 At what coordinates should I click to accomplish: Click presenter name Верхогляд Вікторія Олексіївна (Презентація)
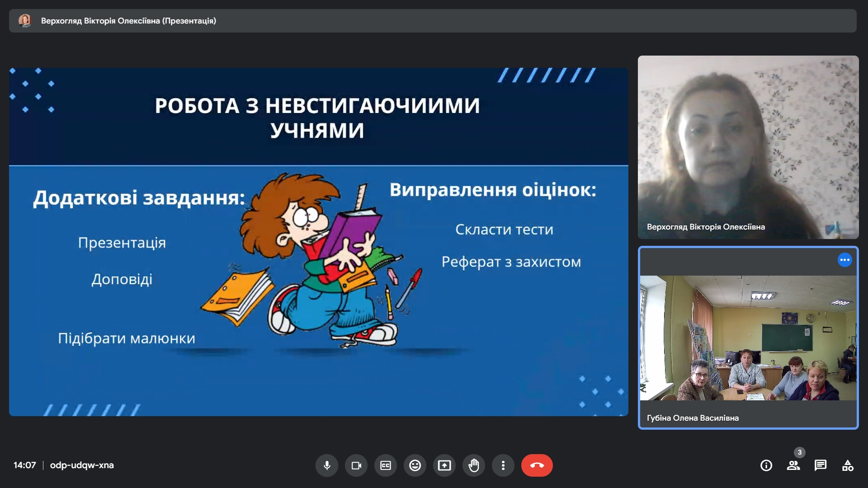click(x=128, y=21)
